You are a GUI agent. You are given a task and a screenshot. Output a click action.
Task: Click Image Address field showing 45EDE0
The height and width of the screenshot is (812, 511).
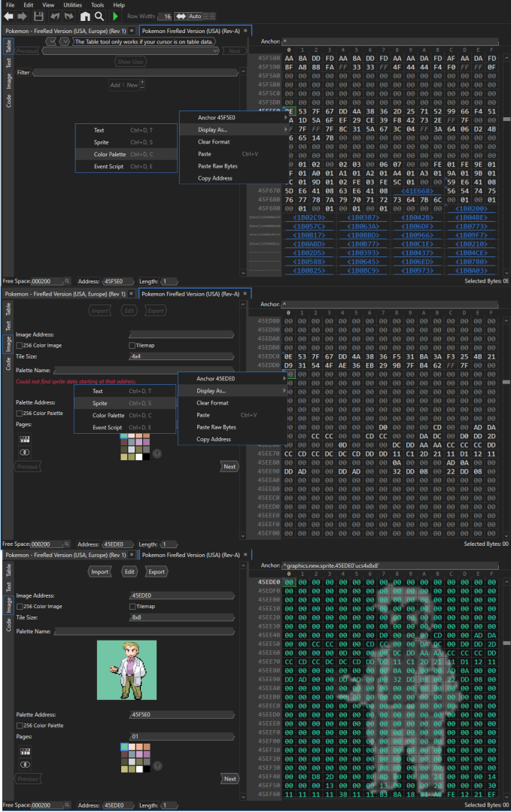click(181, 595)
